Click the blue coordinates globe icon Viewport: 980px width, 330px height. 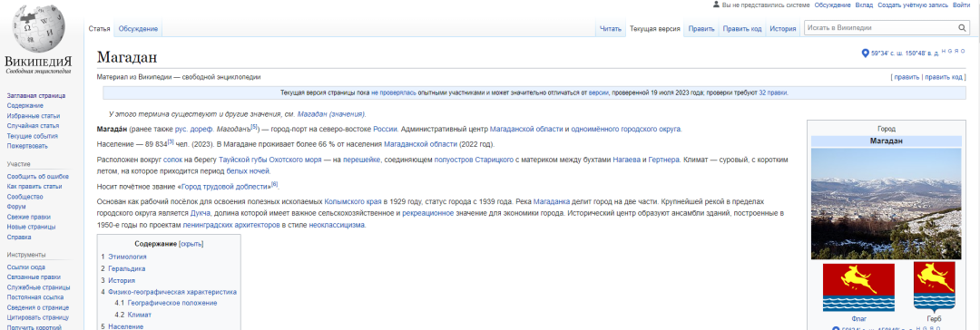[865, 53]
